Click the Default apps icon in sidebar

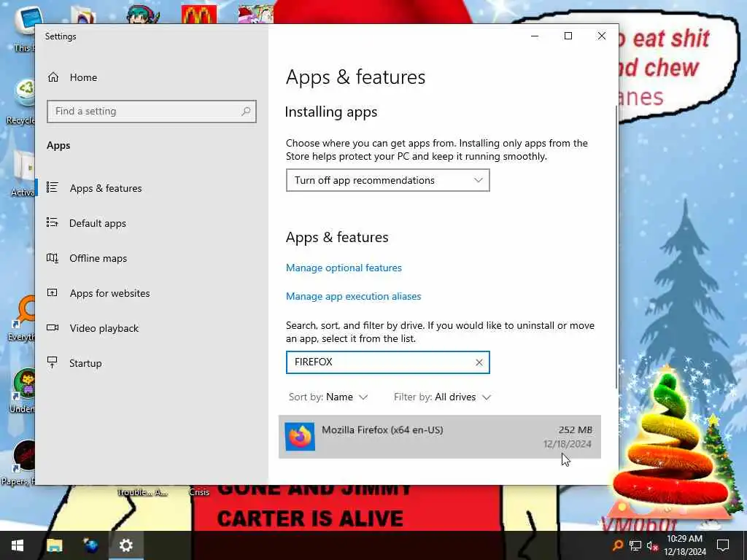point(53,222)
